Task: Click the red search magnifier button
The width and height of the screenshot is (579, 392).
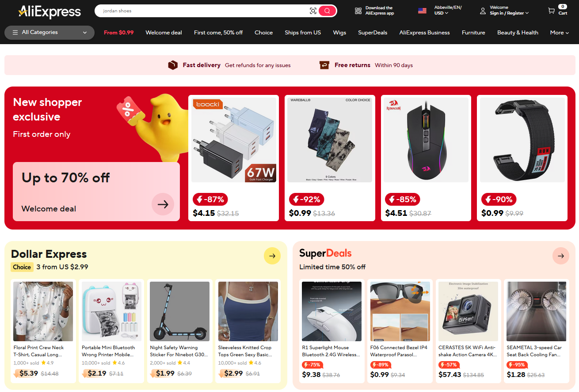Action: point(327,11)
